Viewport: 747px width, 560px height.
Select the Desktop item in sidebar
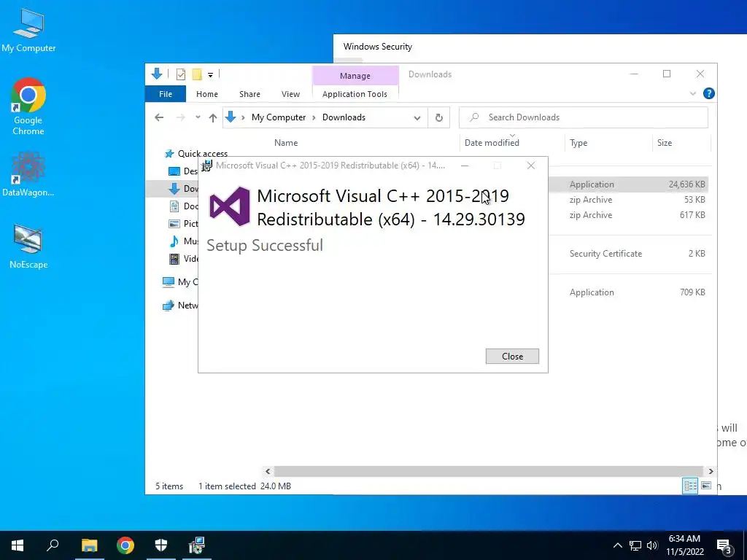click(x=183, y=171)
